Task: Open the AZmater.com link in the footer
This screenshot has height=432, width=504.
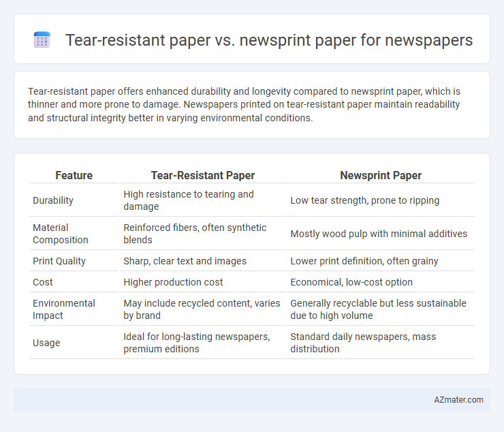Action: (x=458, y=399)
